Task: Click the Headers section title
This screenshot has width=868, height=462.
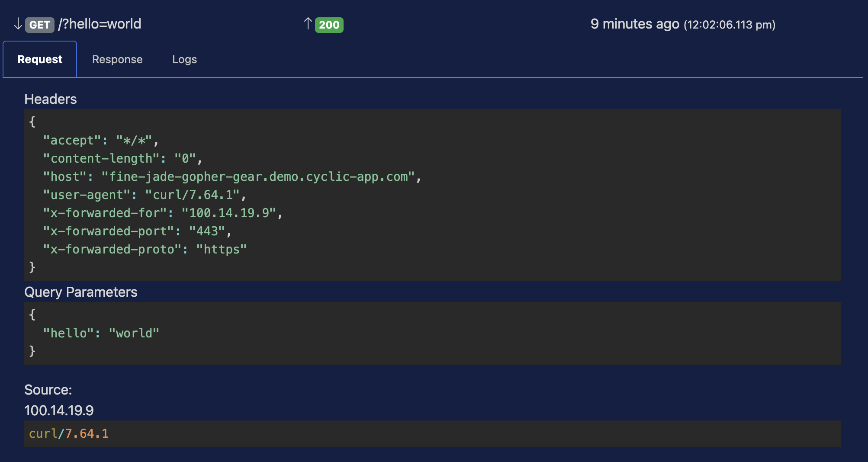Action: pos(51,99)
